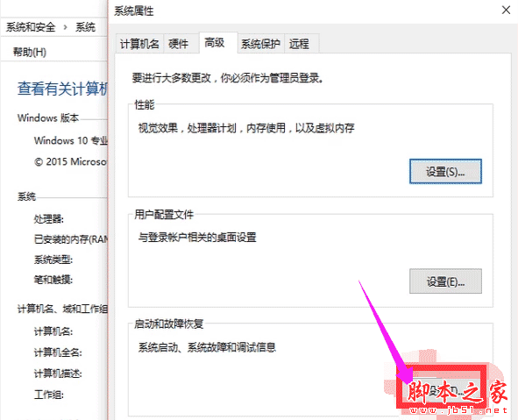Click the 启动和故障恢复 group label
518x420 pixels.
point(169,324)
